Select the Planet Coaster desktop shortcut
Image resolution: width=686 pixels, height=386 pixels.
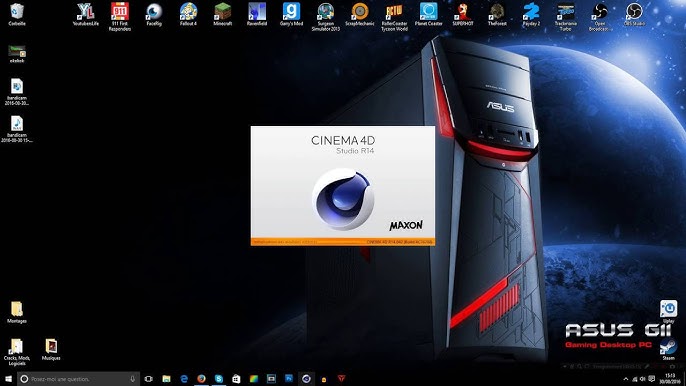click(429, 14)
